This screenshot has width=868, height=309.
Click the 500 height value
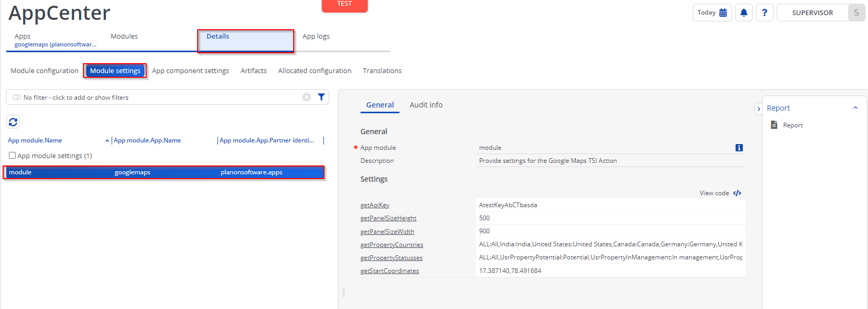click(611, 218)
